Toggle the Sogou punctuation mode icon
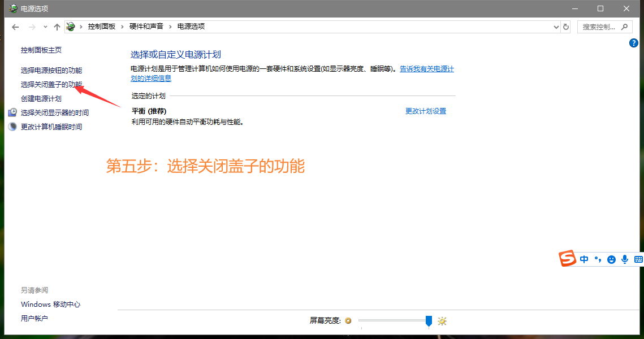This screenshot has width=644, height=339. 598,259
